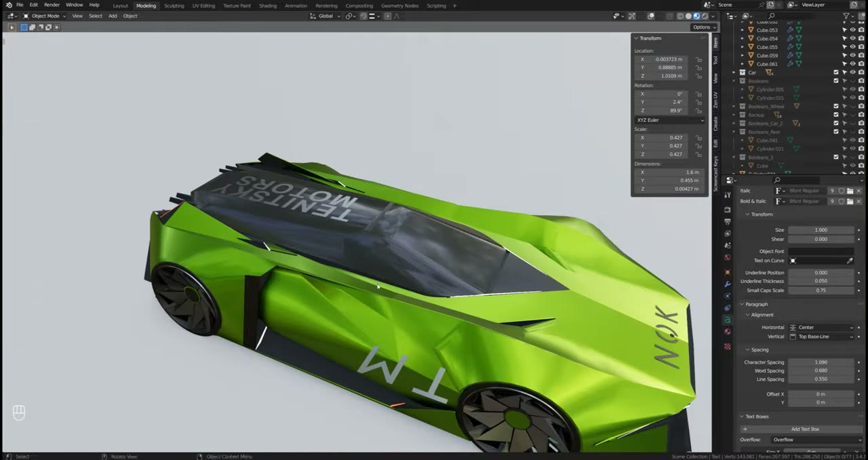The image size is (868, 460).
Task: Click the Select menu in viewport header
Action: (96, 16)
